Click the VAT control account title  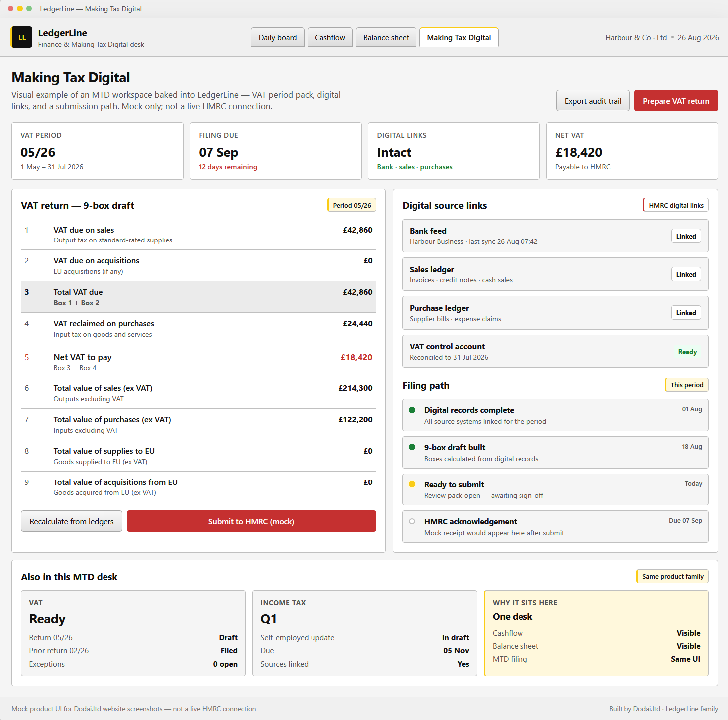coord(447,346)
